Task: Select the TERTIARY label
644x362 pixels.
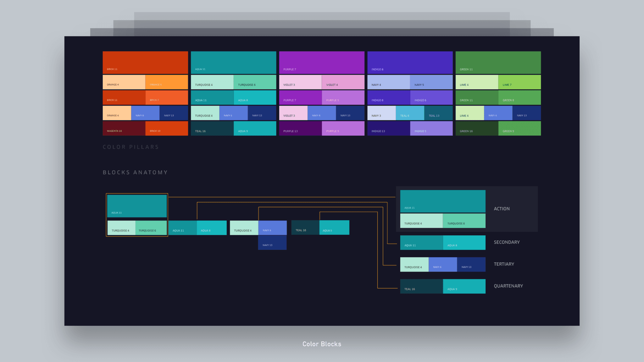Action: point(504,264)
